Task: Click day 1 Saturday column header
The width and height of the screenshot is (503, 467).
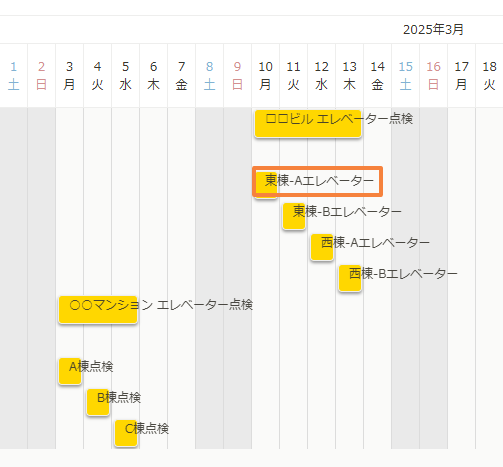Action: point(13,75)
